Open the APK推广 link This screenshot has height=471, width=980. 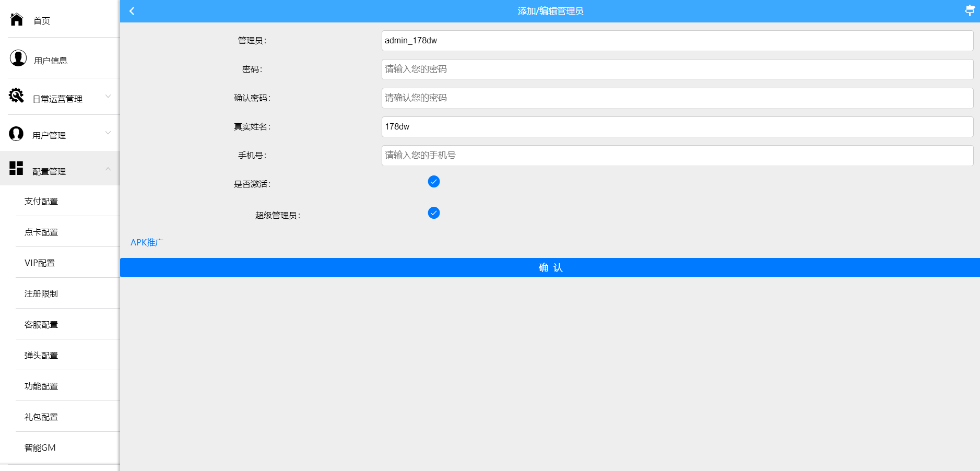[147, 242]
